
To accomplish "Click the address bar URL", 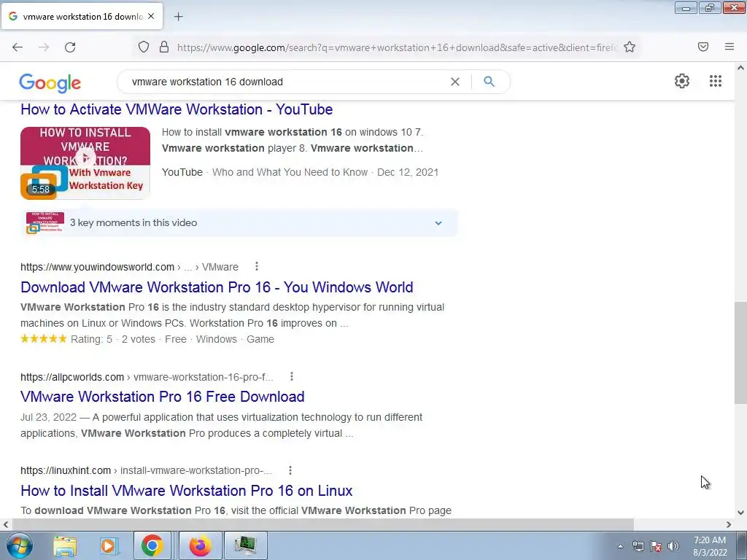I will click(396, 47).
